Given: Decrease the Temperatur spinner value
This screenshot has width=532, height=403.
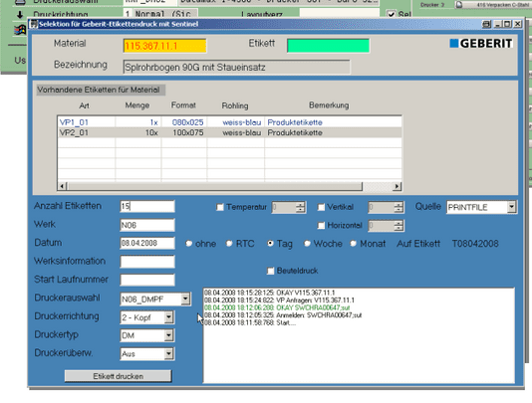Looking at the screenshot, I should 300,210.
